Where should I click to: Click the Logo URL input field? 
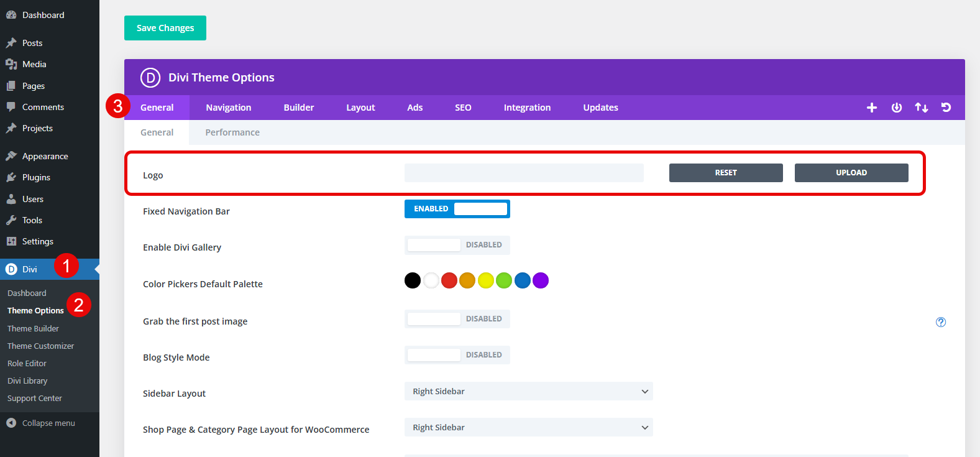pyautogui.click(x=524, y=173)
